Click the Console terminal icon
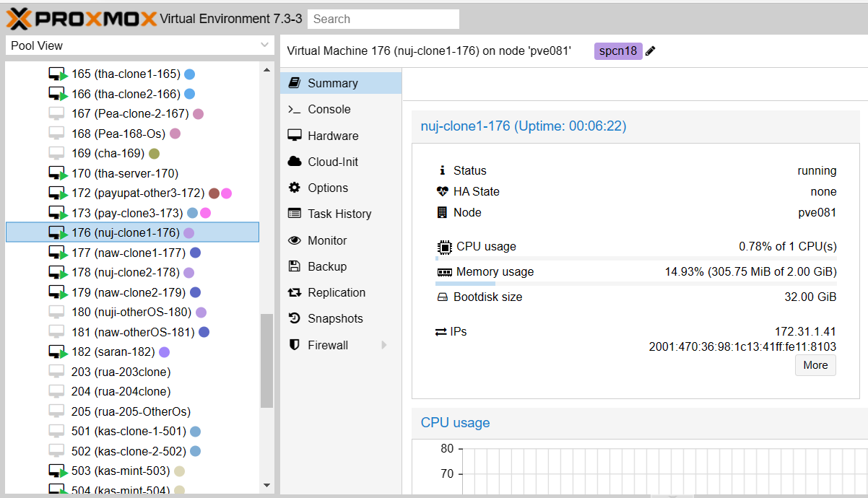This screenshot has width=868, height=498. [x=294, y=109]
